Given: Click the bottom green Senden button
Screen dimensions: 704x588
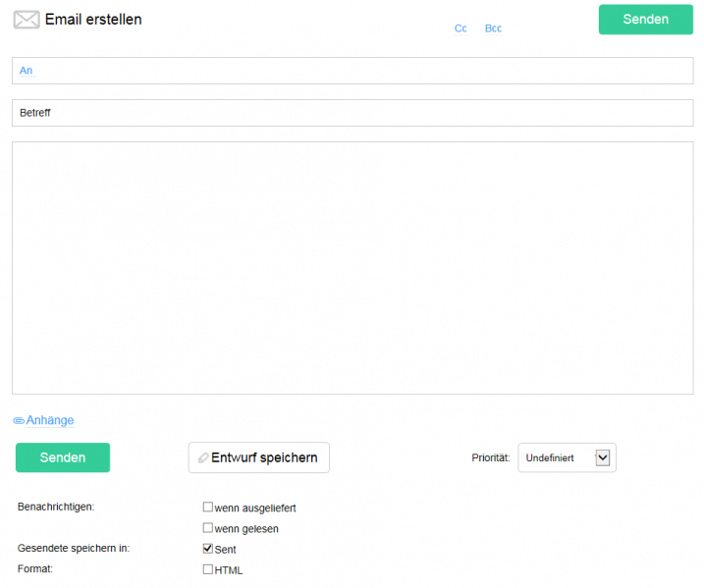Looking at the screenshot, I should (x=63, y=457).
